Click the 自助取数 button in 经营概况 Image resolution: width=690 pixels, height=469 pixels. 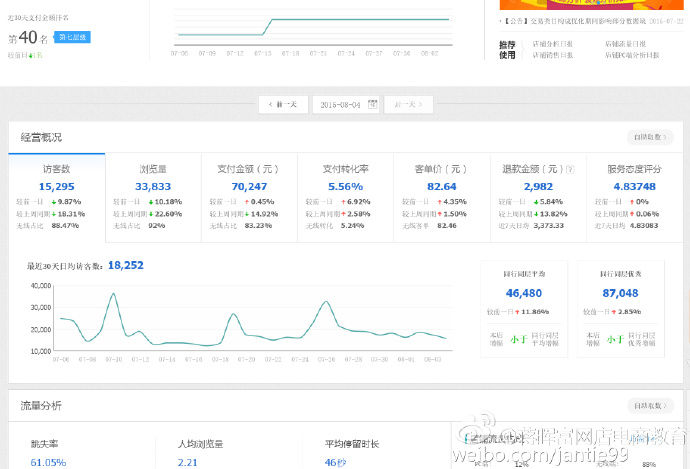coord(647,137)
